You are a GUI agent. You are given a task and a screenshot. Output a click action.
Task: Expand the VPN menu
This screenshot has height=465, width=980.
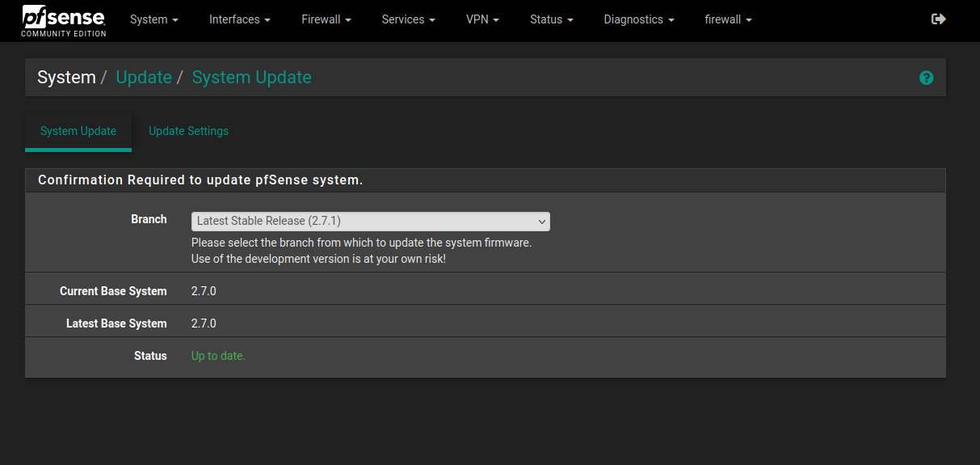pos(482,19)
